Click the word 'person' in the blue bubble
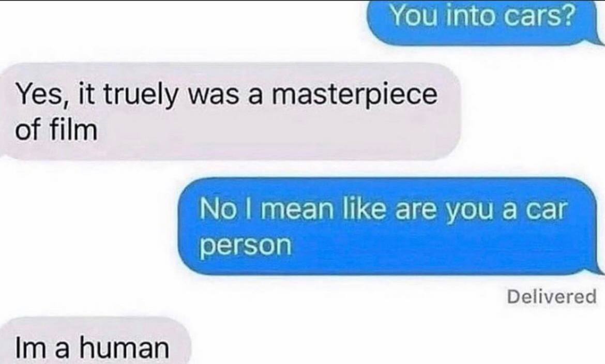This screenshot has width=605, height=364. [246, 246]
